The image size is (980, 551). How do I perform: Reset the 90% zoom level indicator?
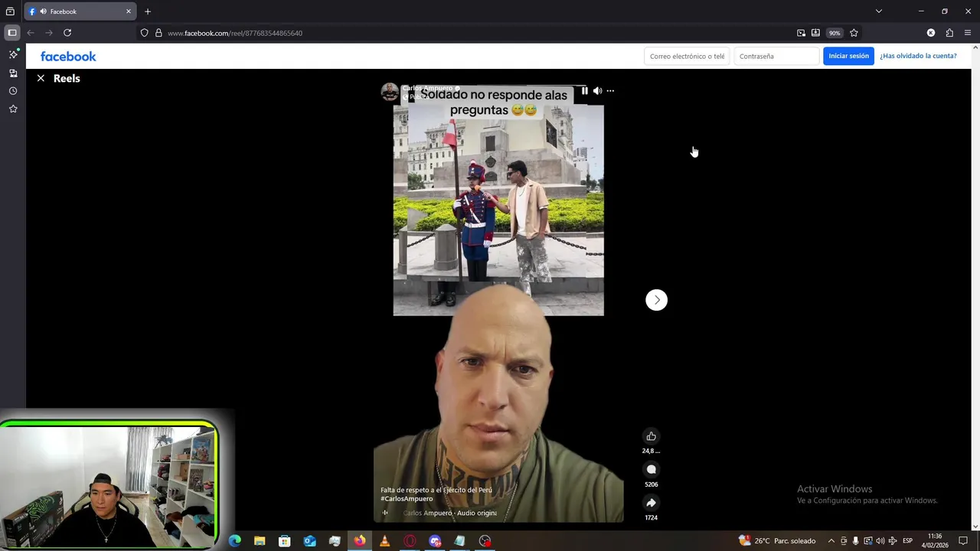click(x=835, y=33)
